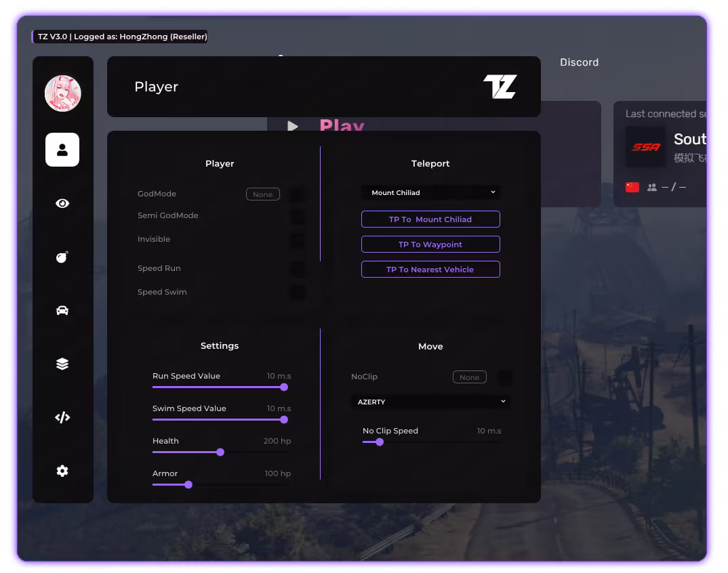Open the Player tab in the sidebar
The width and height of the screenshot is (728, 573).
(62, 150)
